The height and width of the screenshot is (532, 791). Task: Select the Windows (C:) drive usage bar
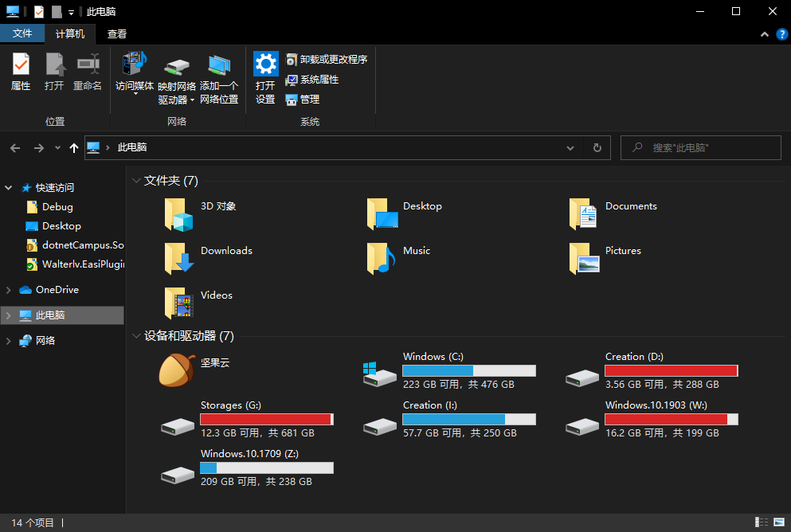tap(468, 371)
